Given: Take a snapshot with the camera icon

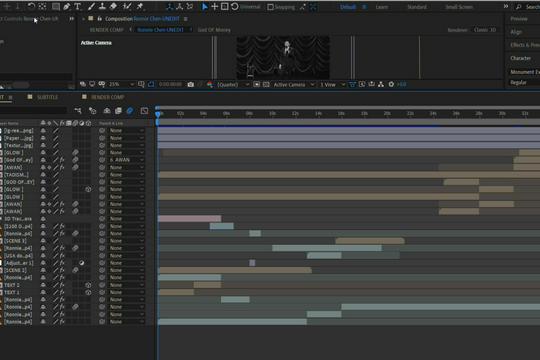Looking at the screenshot, I should click(190, 84).
